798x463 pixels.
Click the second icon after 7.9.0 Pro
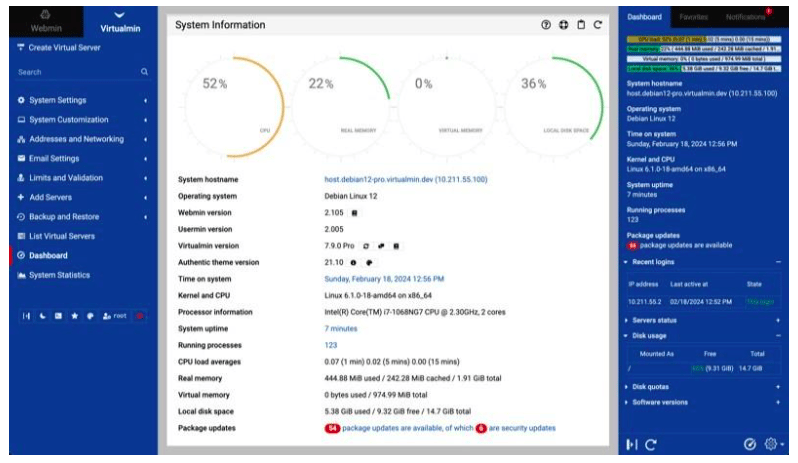[381, 246]
